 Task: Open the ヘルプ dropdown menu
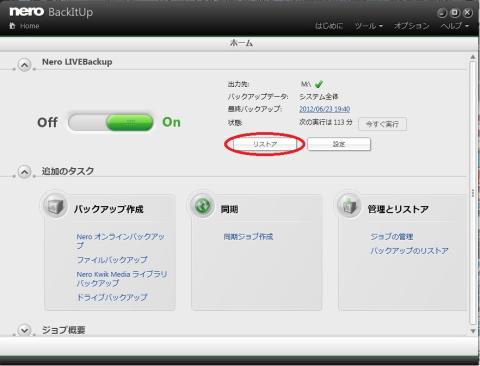(455, 26)
